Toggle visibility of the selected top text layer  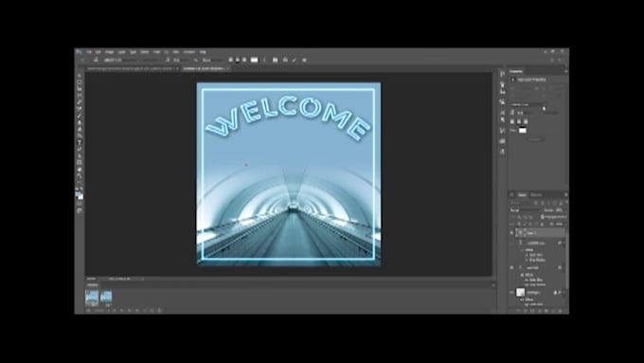[511, 232]
